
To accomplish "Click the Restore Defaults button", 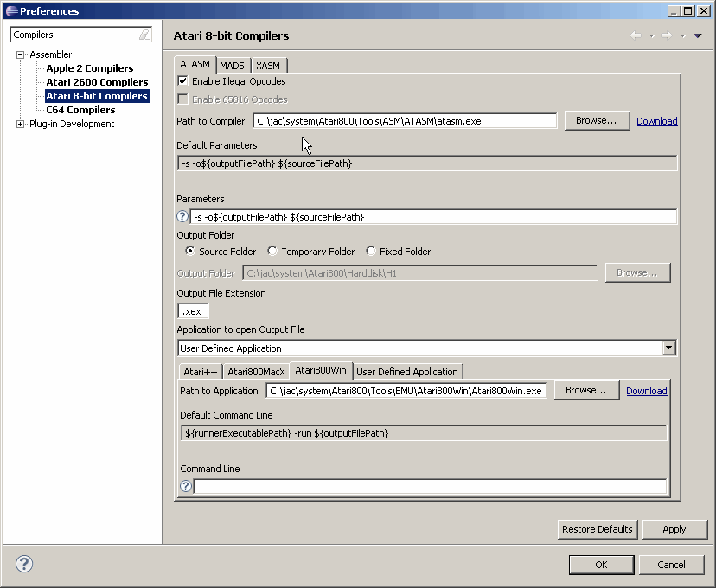I will 598,529.
